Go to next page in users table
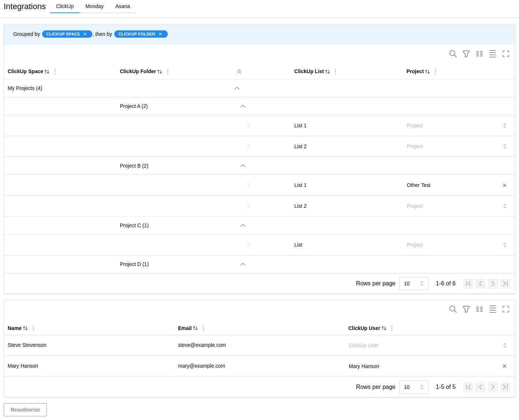Viewport: 519px width, 420px height. pyautogui.click(x=493, y=387)
